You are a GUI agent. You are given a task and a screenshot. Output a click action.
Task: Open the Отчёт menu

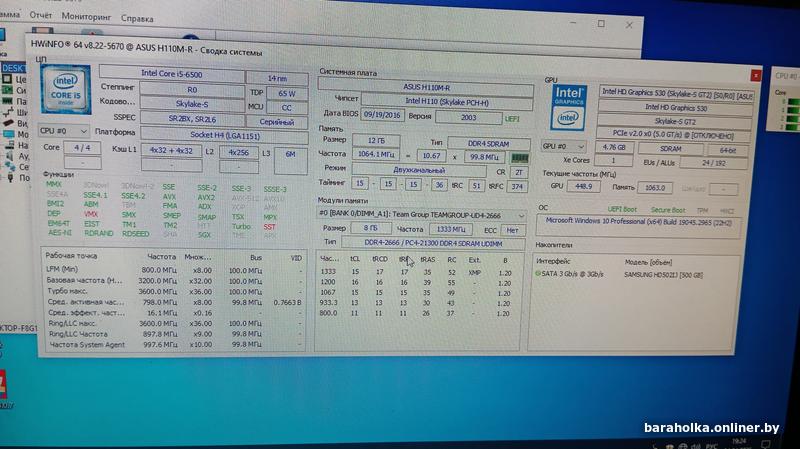click(x=40, y=15)
